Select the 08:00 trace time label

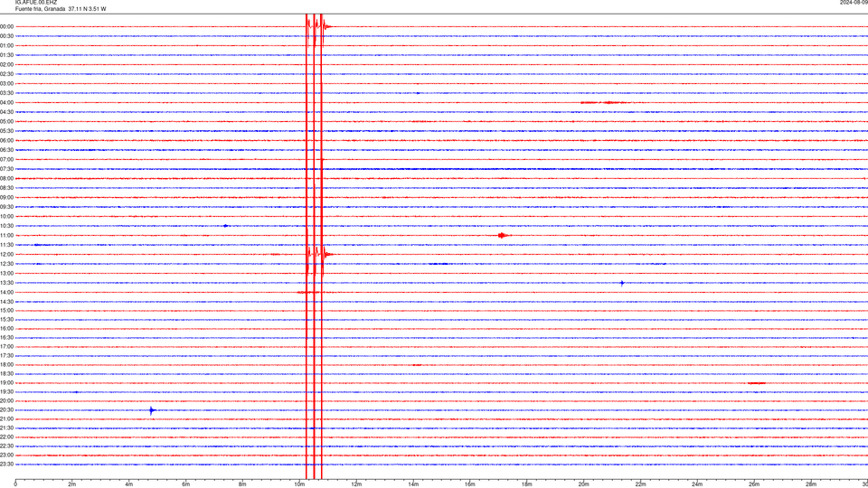point(7,178)
